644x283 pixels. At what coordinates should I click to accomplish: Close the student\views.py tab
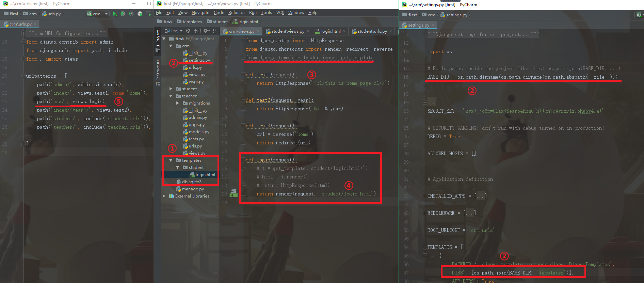[308, 31]
